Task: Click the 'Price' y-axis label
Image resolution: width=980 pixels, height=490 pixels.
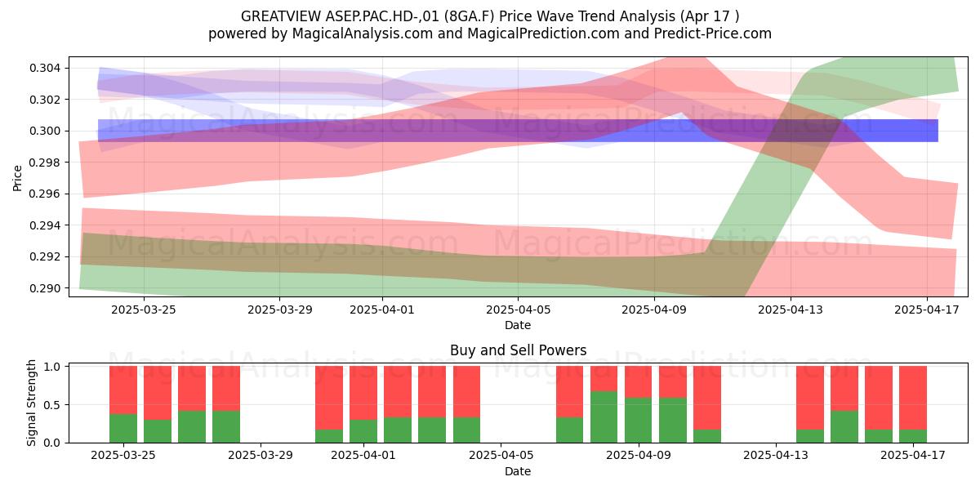Action: 17,176
